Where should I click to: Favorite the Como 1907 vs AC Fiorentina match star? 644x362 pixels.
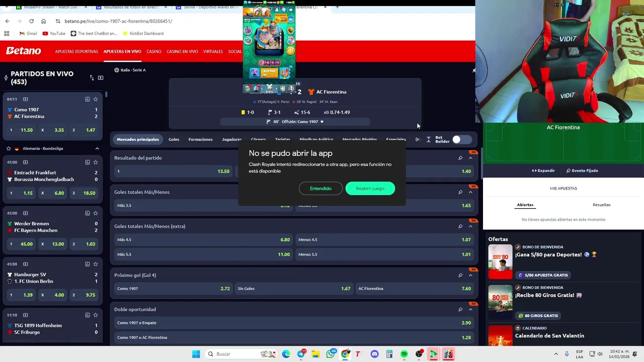tap(96, 99)
